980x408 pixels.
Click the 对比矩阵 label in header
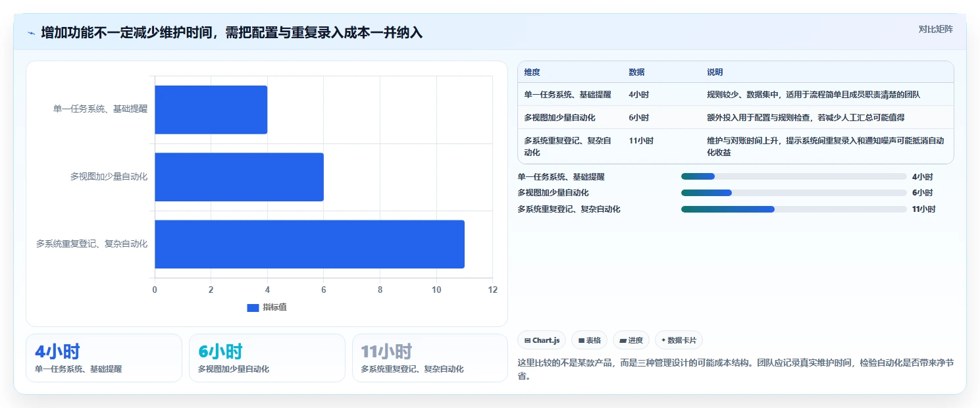[x=935, y=29]
